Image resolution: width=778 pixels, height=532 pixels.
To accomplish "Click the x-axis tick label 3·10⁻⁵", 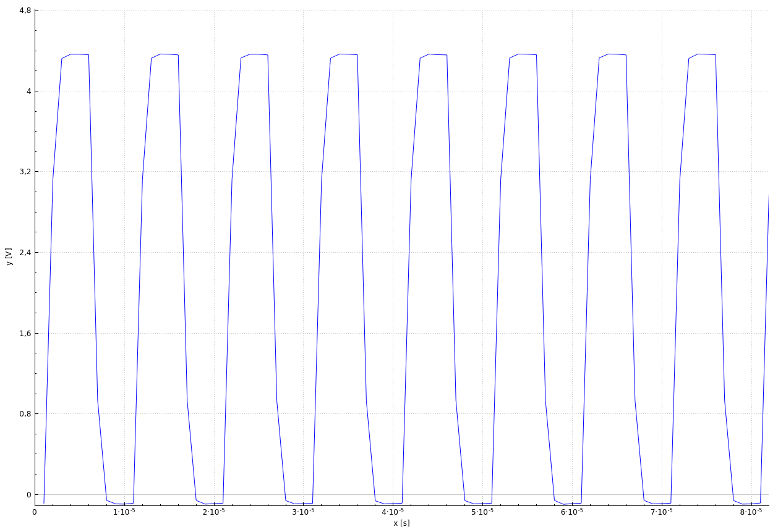I will pos(303,512).
